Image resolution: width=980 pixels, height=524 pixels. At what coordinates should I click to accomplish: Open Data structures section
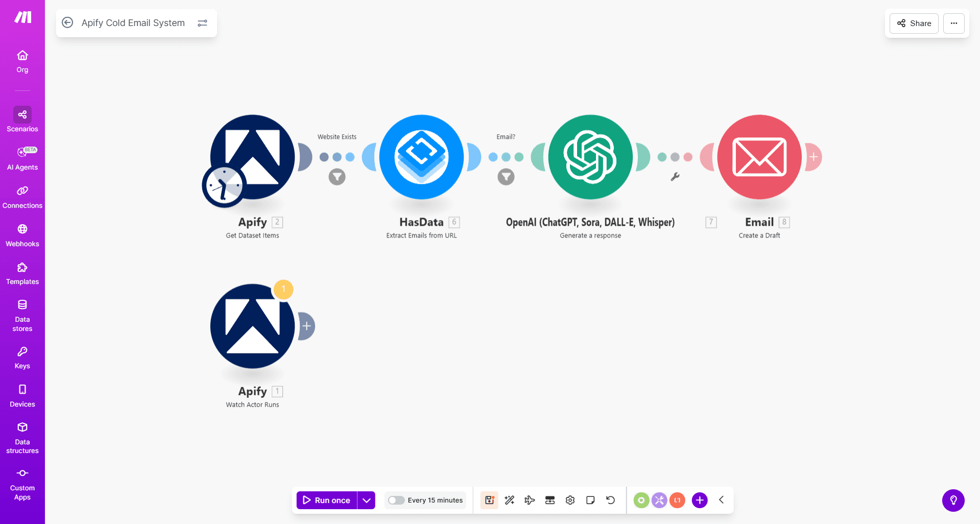pos(22,438)
